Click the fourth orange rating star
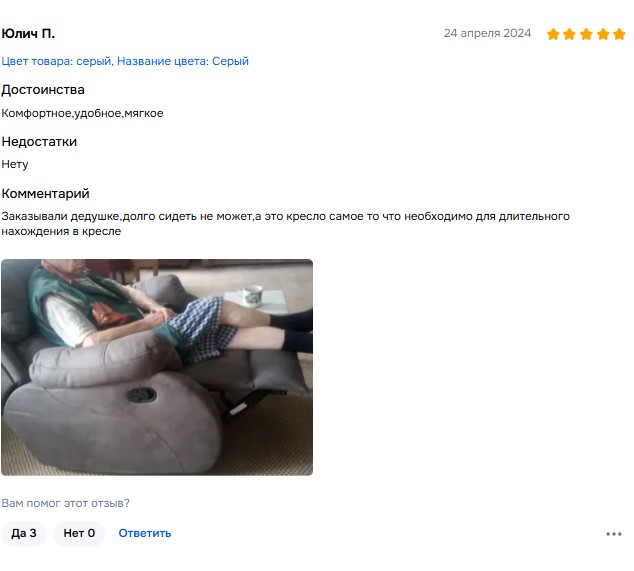 pyautogui.click(x=602, y=34)
